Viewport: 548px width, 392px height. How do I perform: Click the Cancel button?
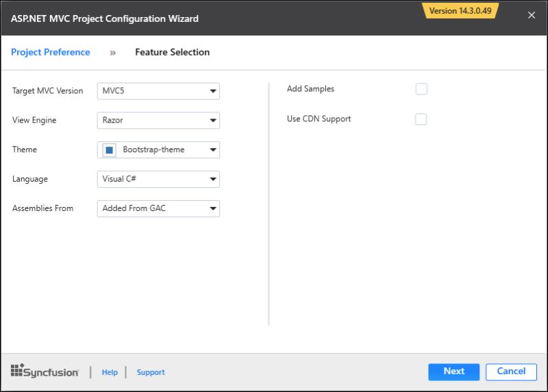point(511,371)
